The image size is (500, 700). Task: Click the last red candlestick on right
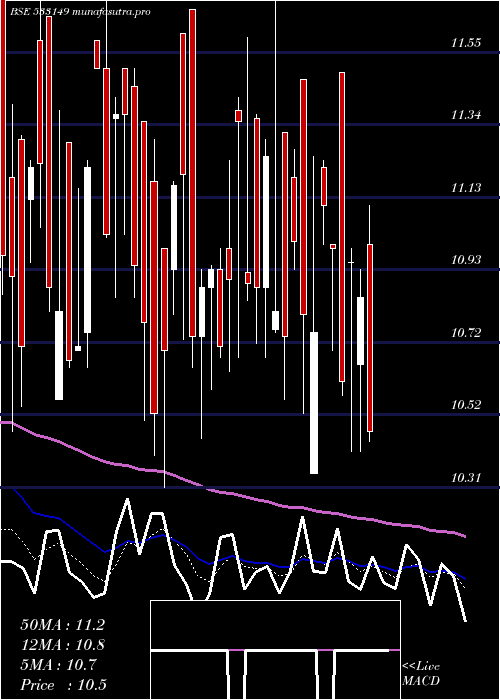pos(370,338)
